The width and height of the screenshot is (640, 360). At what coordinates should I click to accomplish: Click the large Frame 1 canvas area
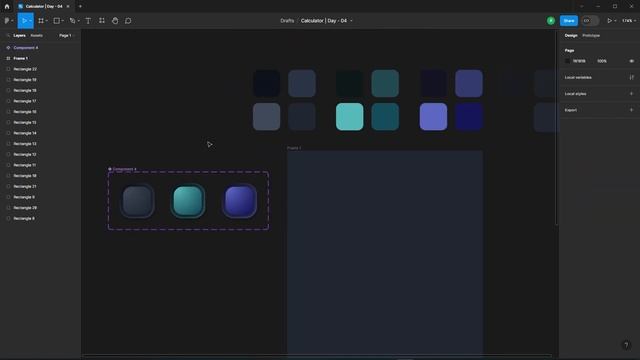[x=384, y=253]
